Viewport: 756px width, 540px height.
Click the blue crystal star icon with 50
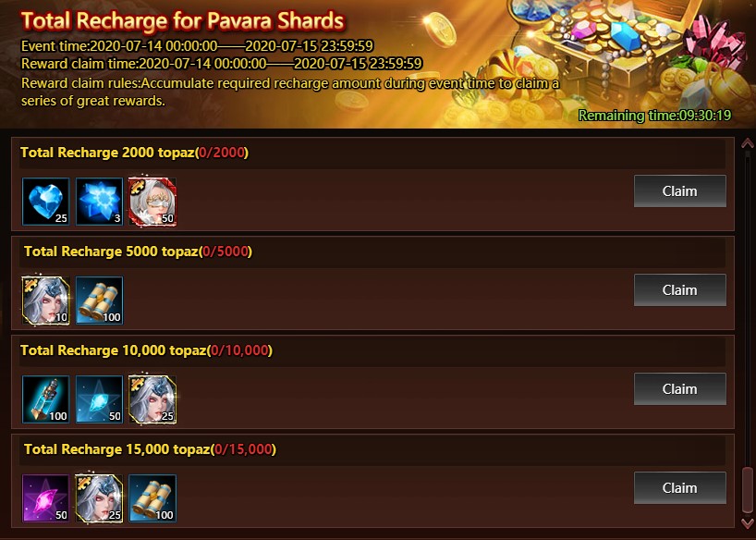click(99, 399)
